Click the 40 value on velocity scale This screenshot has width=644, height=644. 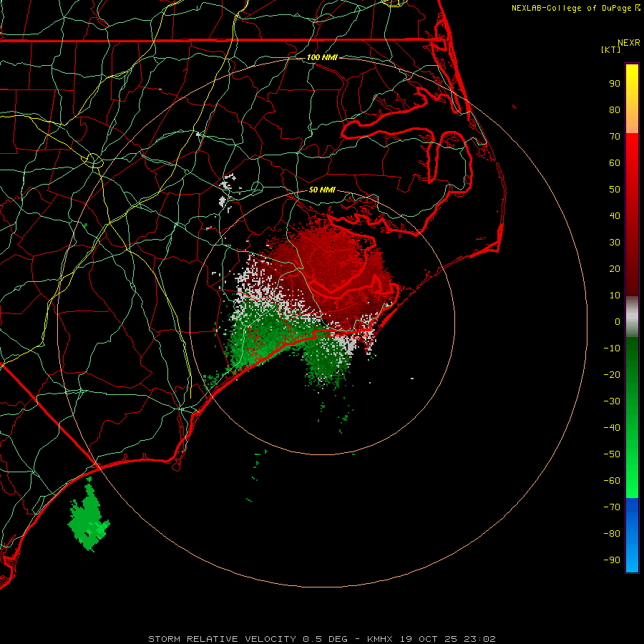tap(615, 215)
